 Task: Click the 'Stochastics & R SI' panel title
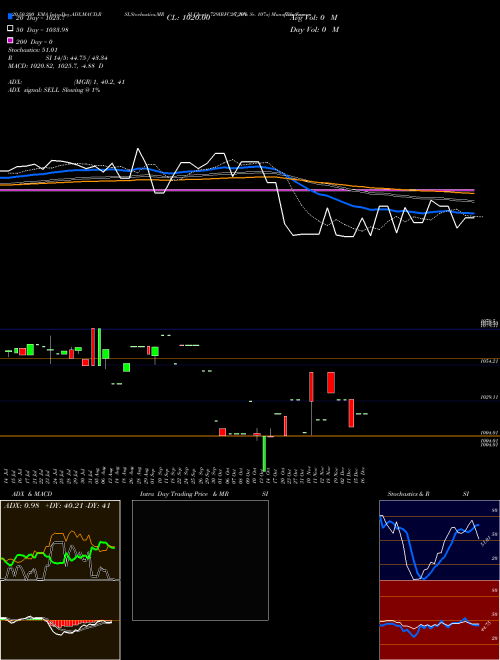[x=428, y=494]
